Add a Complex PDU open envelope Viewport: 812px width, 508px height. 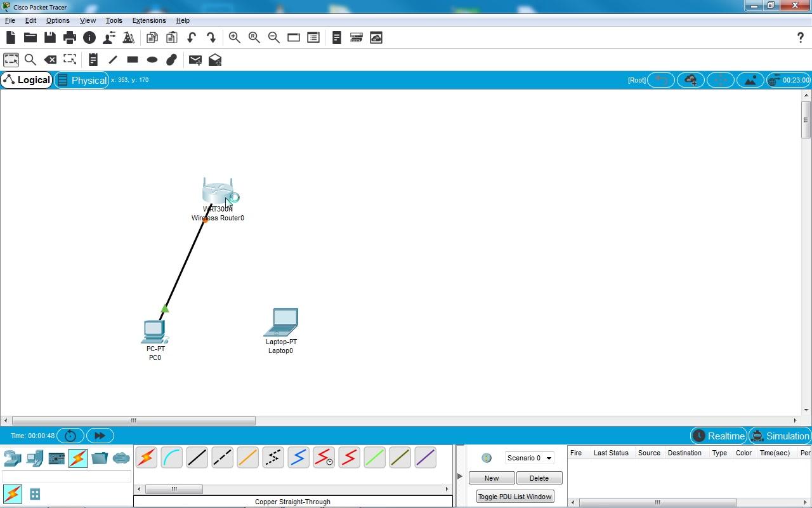click(214, 60)
